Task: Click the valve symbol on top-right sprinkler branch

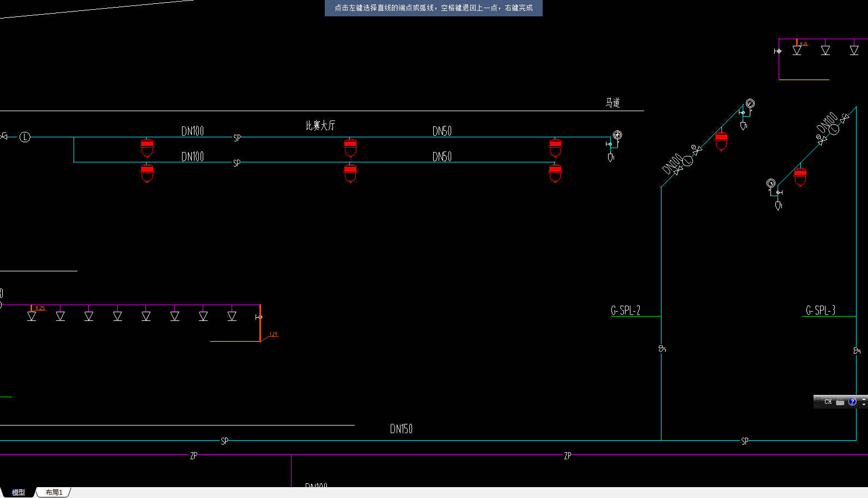Action: point(778,51)
